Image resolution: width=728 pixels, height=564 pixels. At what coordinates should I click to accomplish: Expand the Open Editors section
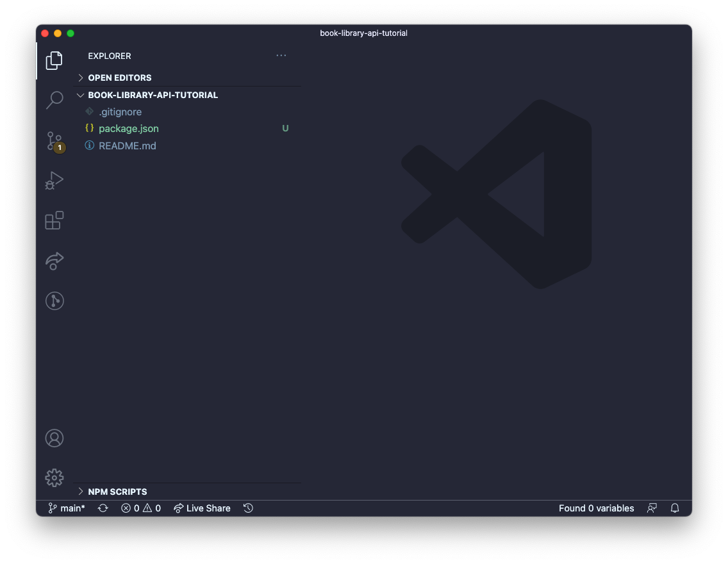tap(187, 78)
